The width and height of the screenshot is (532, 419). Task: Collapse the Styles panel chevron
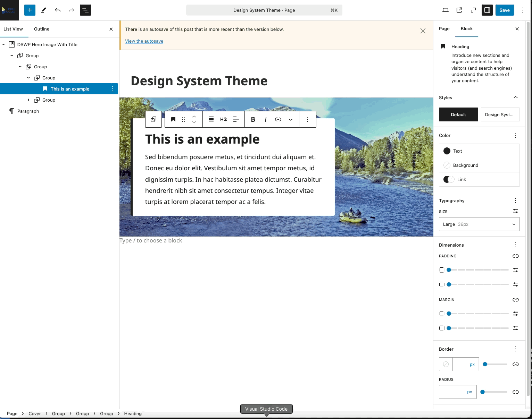516,97
